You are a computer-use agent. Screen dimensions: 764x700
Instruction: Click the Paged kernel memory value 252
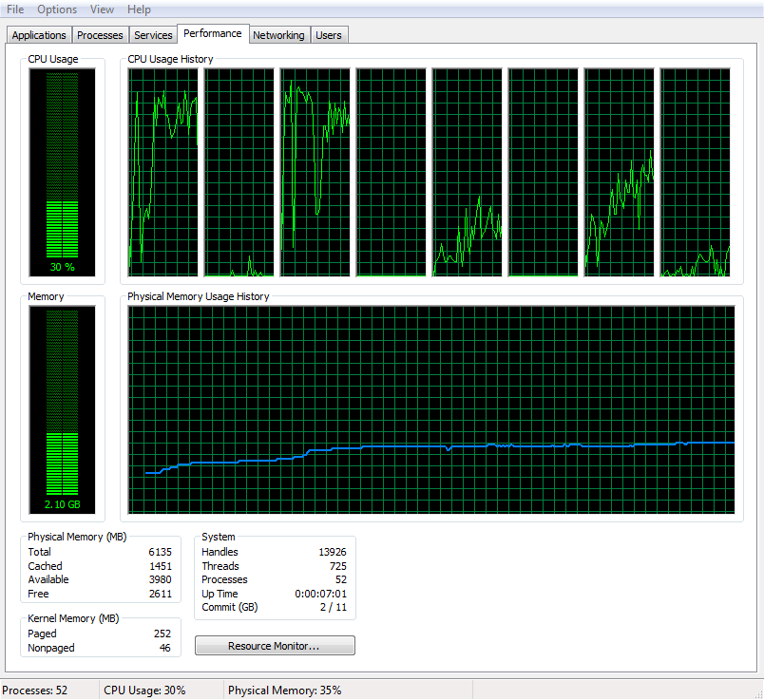pos(162,634)
